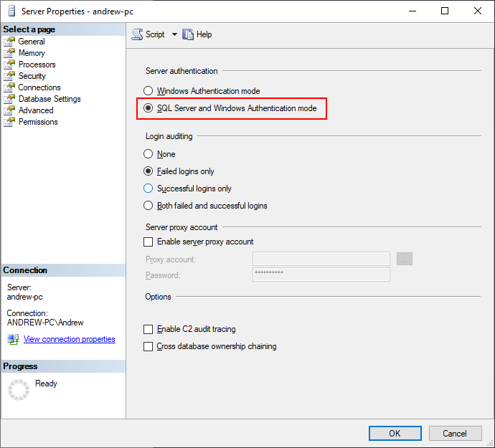Set login auditing to None

click(148, 154)
